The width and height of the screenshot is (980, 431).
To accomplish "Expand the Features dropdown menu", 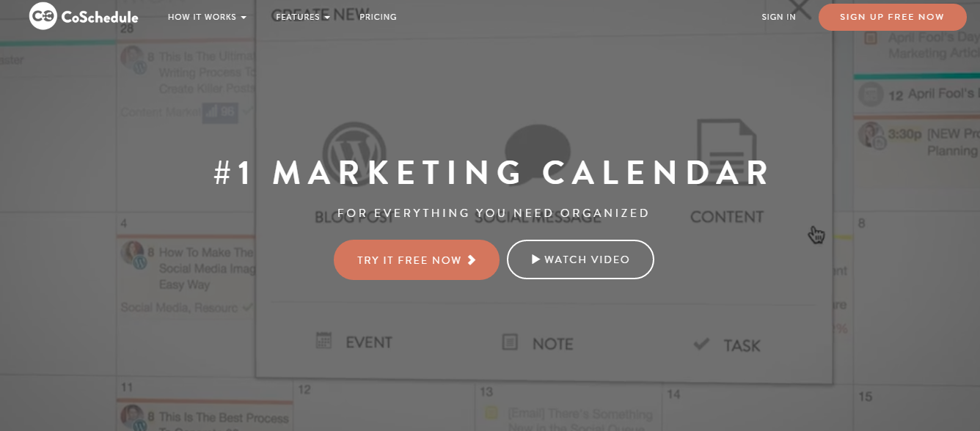I will 301,16.
